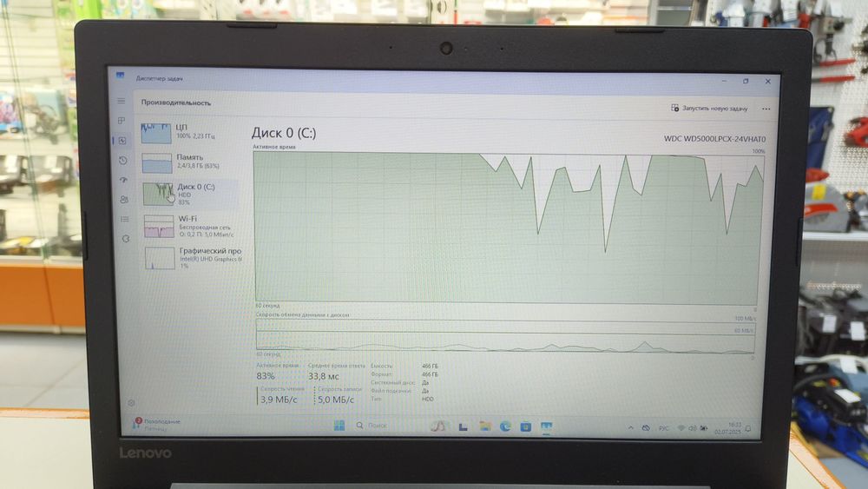The image size is (868, 489).
Task: Open the Startup apps sidebar icon
Action: point(123,180)
